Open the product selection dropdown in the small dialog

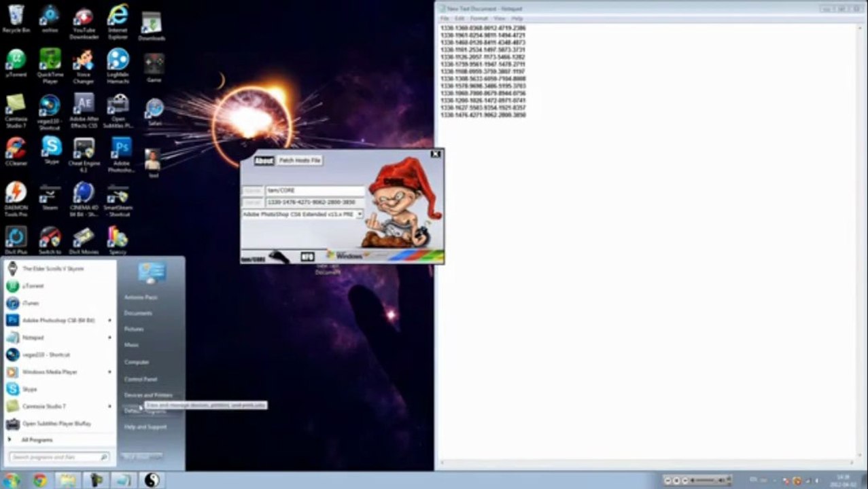[360, 214]
